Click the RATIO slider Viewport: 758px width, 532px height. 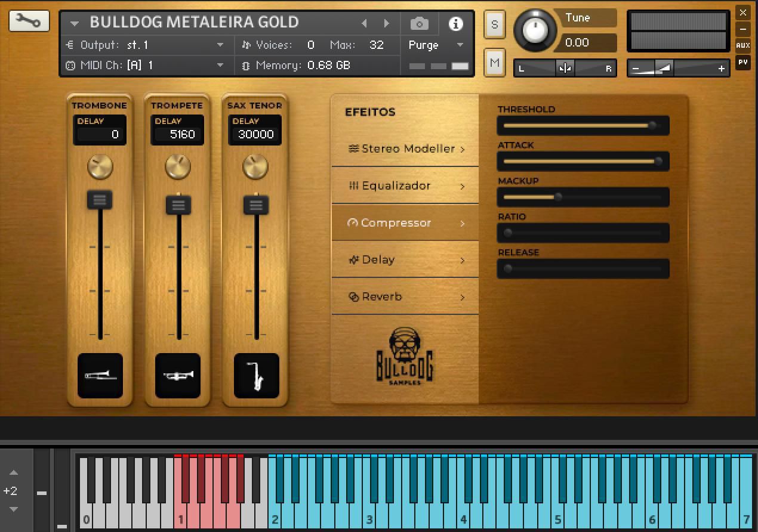[x=583, y=233]
